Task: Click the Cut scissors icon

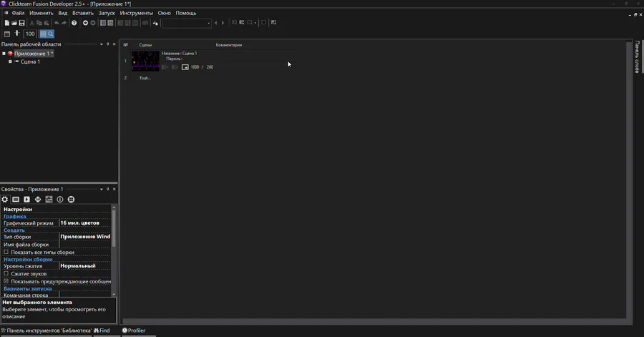Action: tap(31, 23)
